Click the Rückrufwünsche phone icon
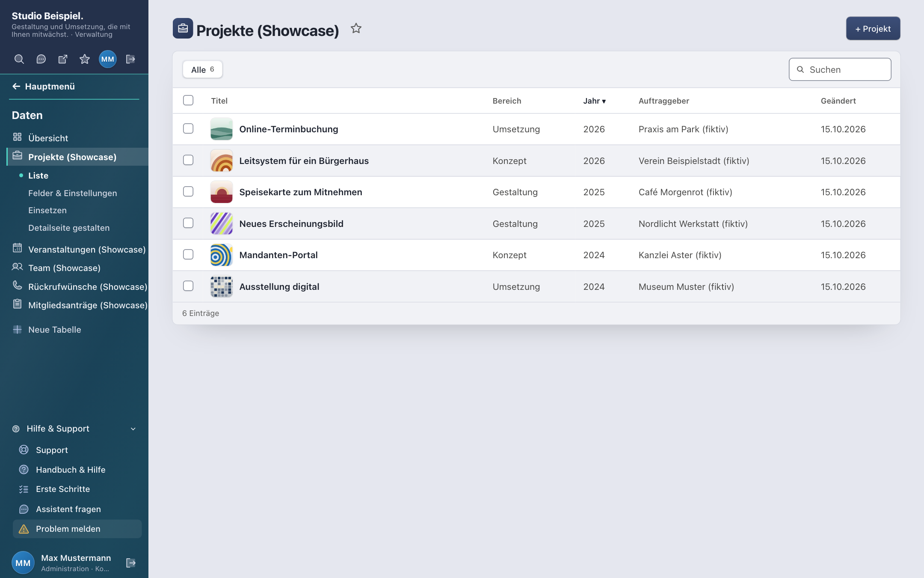This screenshot has width=924, height=578. (x=17, y=285)
